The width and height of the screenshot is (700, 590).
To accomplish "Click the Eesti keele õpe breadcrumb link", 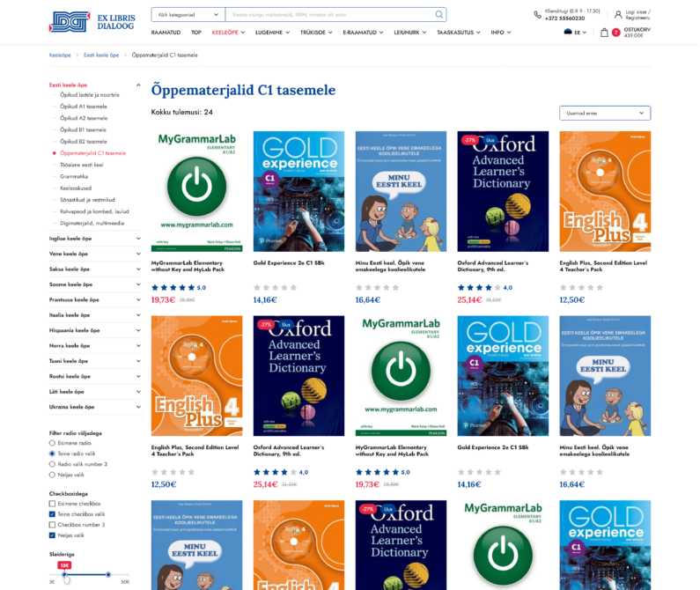I will [x=101, y=55].
